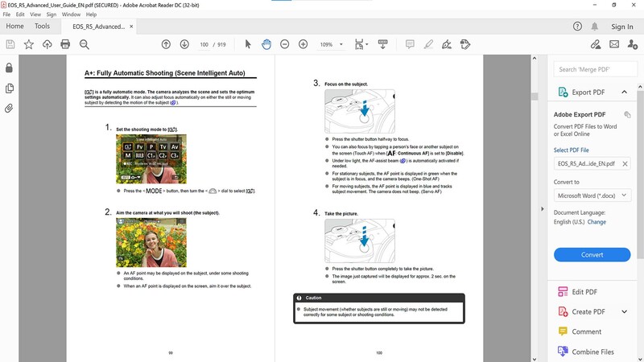Switch to the Home tab
Viewport: 644px width, 362px height.
(x=14, y=26)
